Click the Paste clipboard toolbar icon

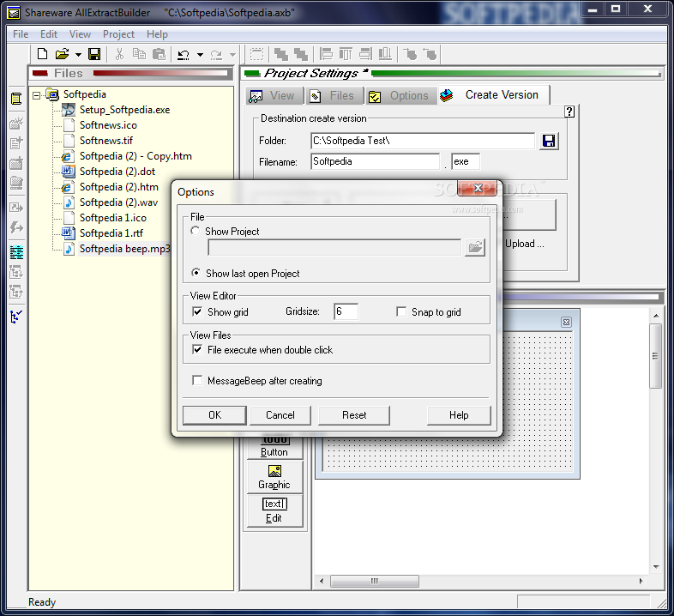[x=159, y=54]
